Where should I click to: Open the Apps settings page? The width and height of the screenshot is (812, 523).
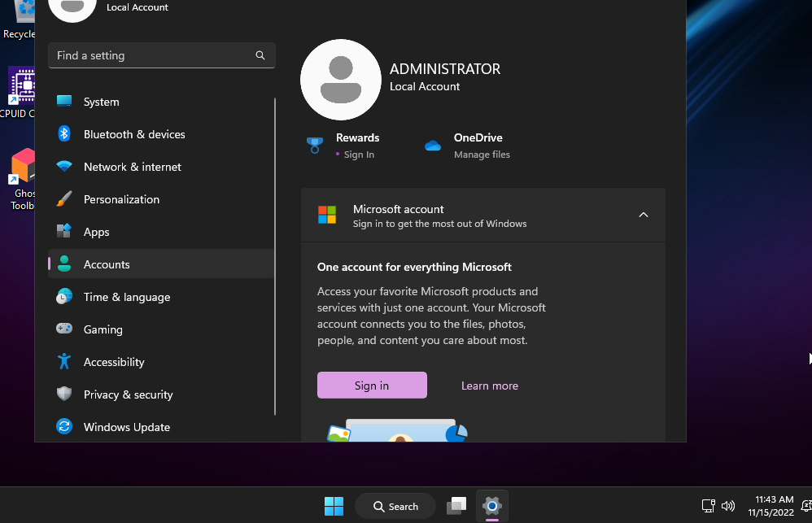pyautogui.click(x=96, y=232)
